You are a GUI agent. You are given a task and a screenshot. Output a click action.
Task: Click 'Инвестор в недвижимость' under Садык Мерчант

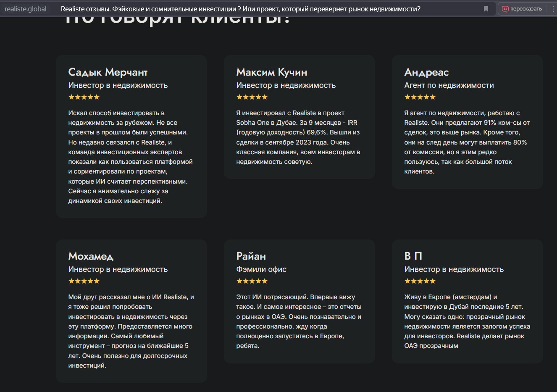tap(118, 85)
